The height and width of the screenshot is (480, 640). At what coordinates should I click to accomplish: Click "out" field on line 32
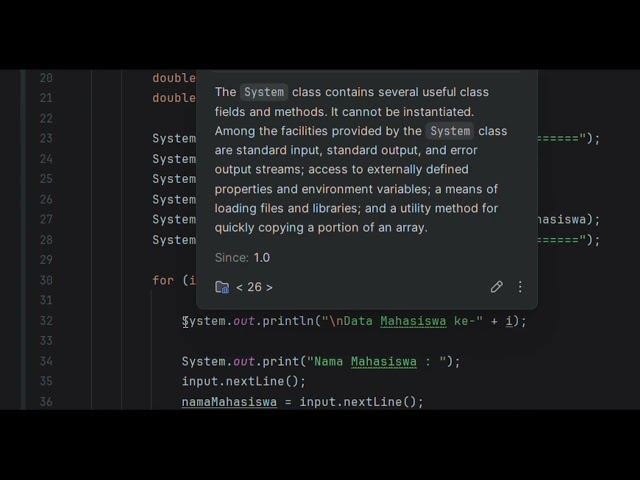[244, 321]
